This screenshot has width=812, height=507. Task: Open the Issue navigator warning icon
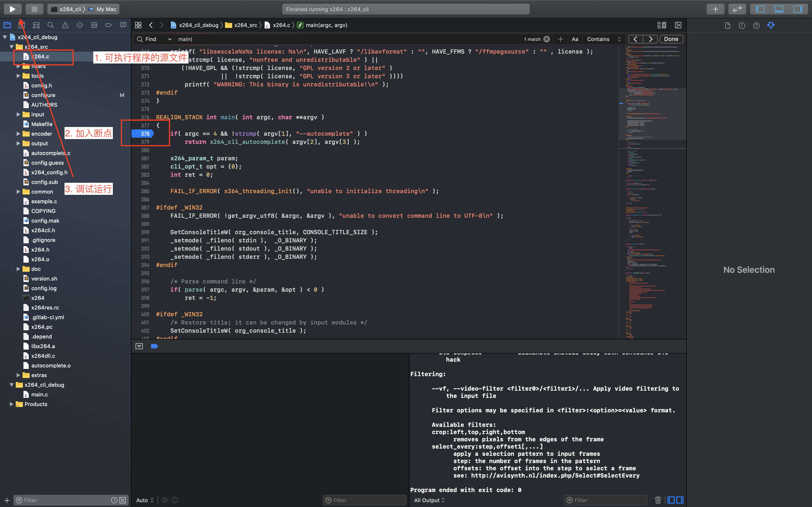[x=65, y=25]
